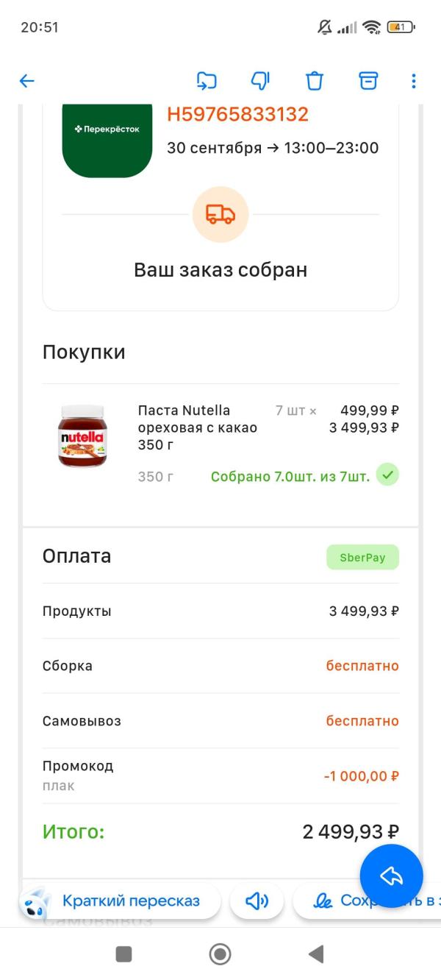Move email to another folder

click(x=207, y=81)
